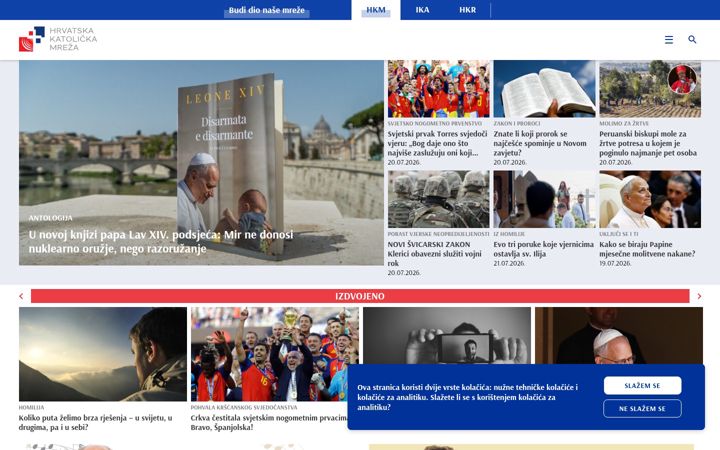Click the Hrvatska katolička mreža logo

58,39
